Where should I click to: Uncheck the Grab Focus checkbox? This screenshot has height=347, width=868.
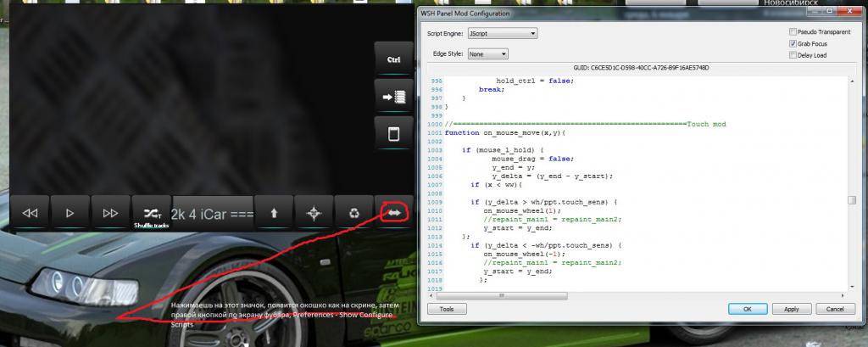(x=792, y=42)
